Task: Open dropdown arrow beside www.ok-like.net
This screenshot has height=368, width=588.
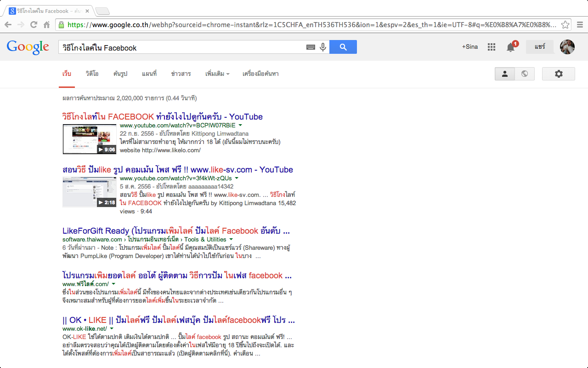Action: (x=112, y=328)
